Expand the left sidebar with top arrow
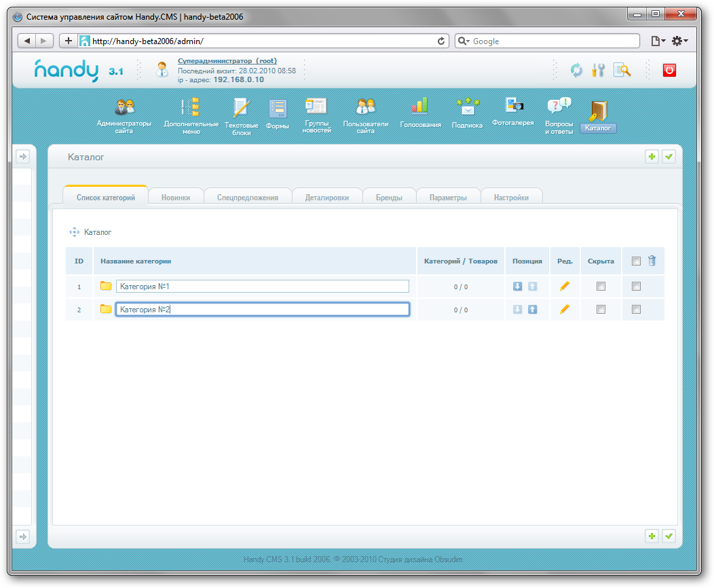714x588 pixels. 23,157
